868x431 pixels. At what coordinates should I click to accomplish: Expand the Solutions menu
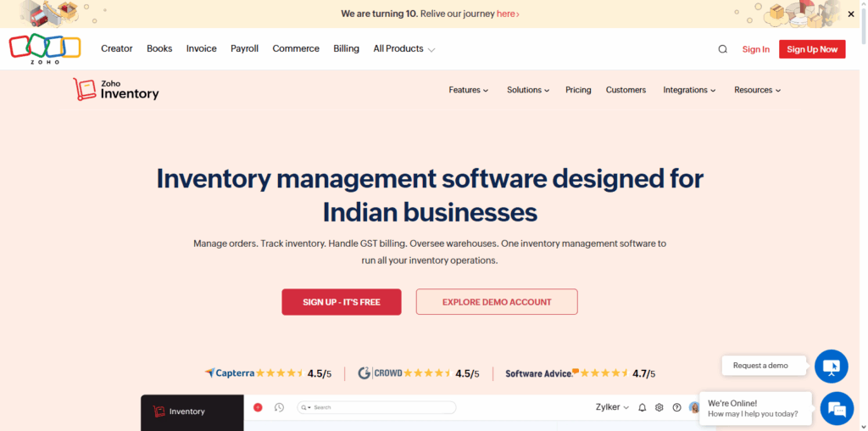[x=528, y=90]
